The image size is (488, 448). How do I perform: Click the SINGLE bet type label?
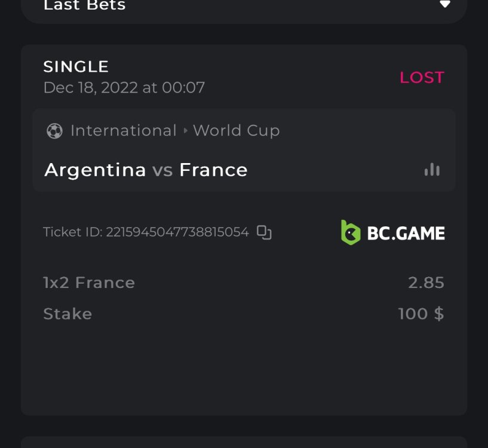tap(76, 66)
